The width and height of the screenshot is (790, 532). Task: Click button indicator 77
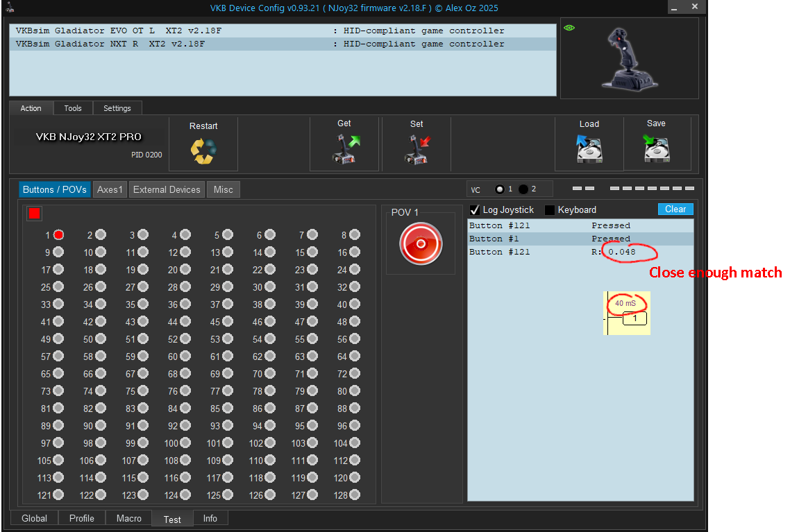point(228,391)
